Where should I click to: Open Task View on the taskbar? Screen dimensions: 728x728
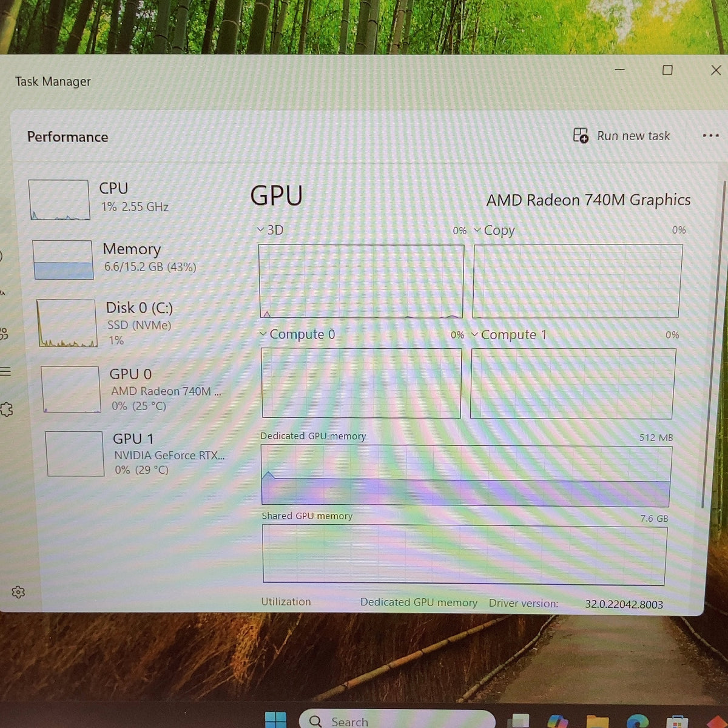520,721
